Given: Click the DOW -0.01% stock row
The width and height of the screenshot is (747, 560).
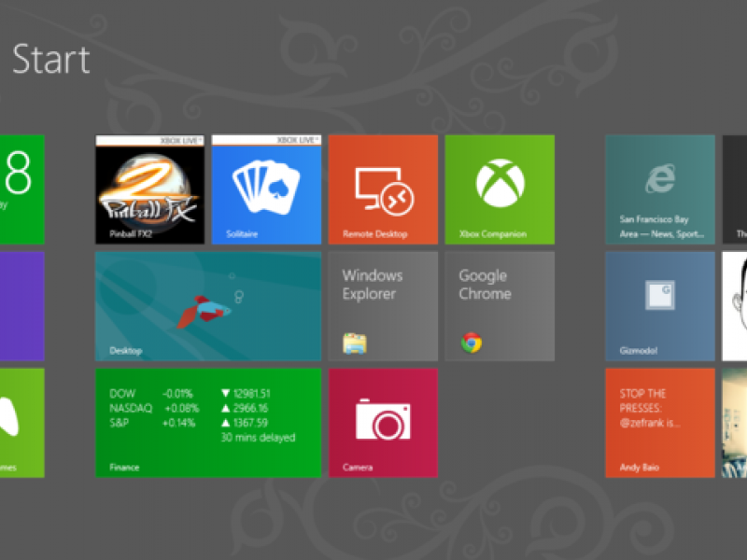Looking at the screenshot, I should tap(190, 393).
